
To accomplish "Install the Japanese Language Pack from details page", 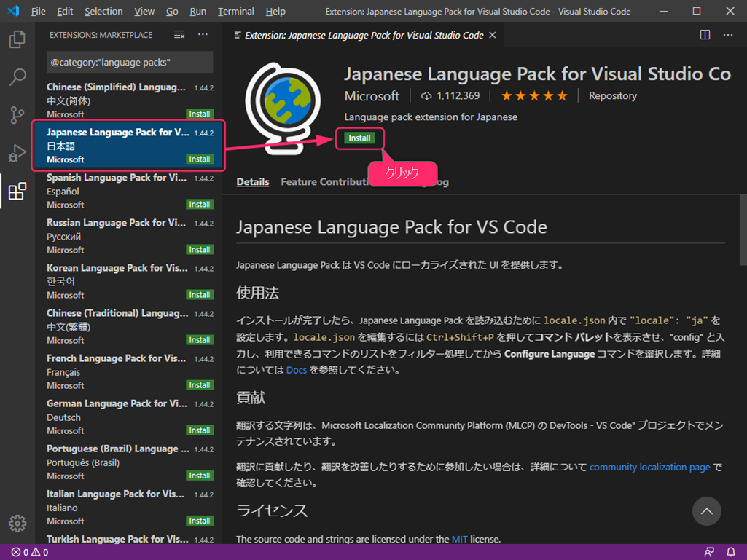I will (x=359, y=138).
